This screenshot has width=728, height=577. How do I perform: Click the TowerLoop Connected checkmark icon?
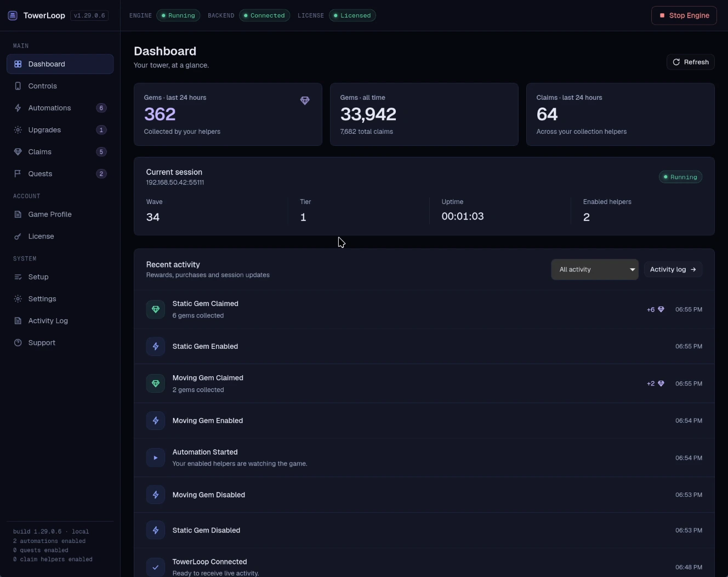156,567
